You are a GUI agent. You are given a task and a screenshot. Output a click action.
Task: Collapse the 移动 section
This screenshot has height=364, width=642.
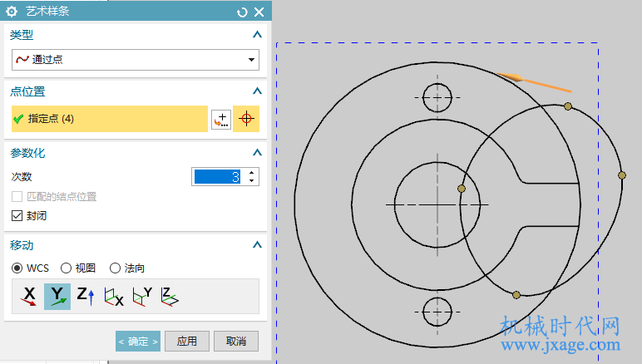click(x=257, y=245)
